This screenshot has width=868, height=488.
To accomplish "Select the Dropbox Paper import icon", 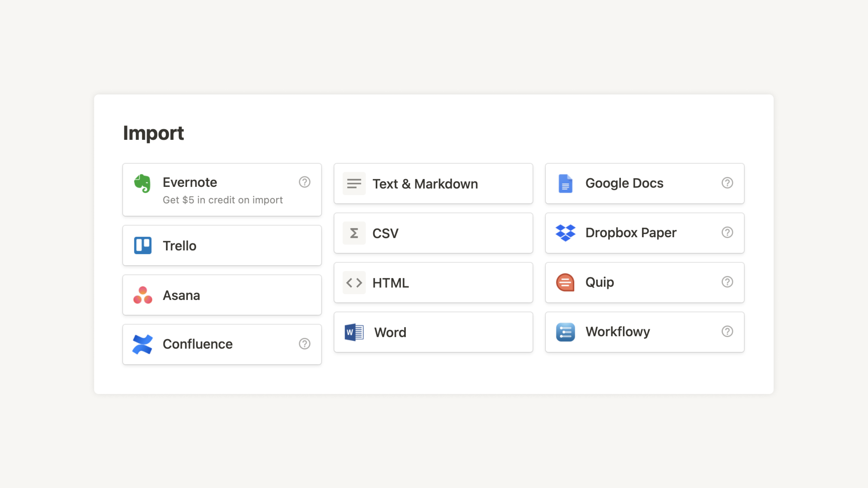I will click(x=565, y=233).
